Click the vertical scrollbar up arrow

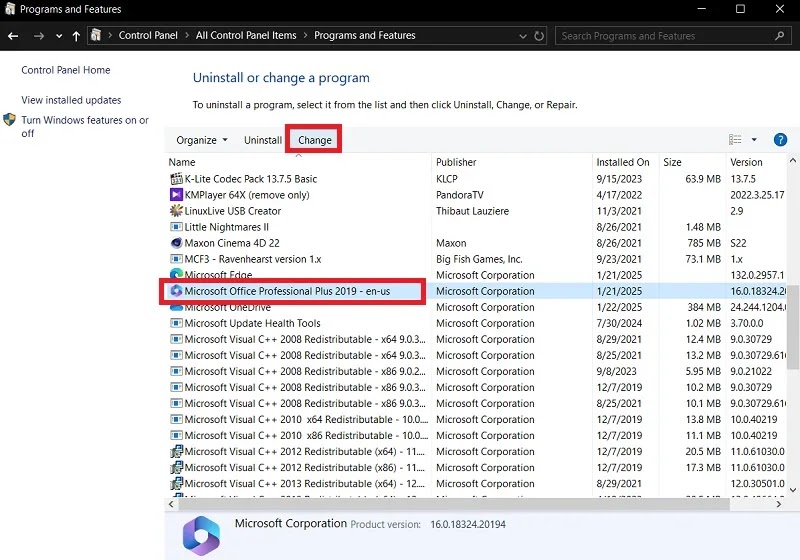793,161
